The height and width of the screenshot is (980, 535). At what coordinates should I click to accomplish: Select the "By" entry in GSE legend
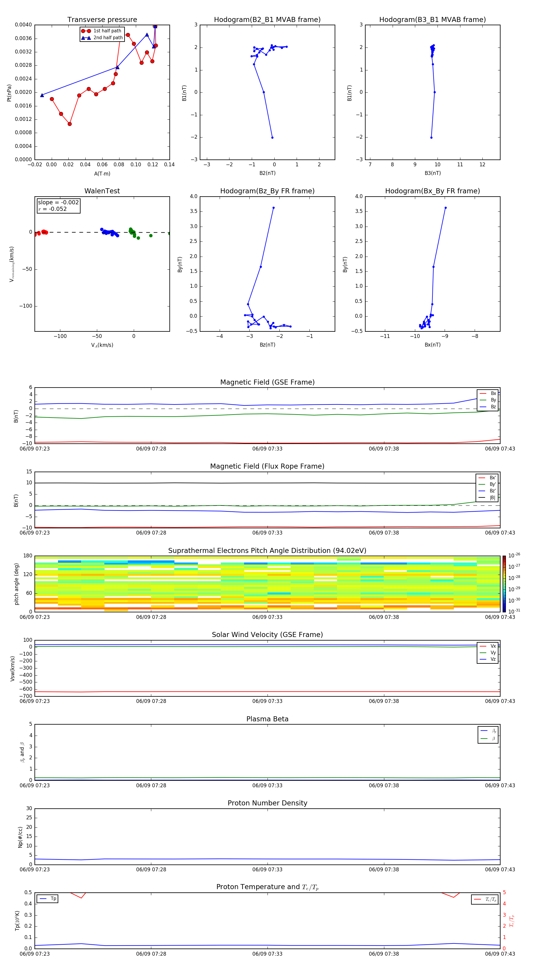(488, 400)
